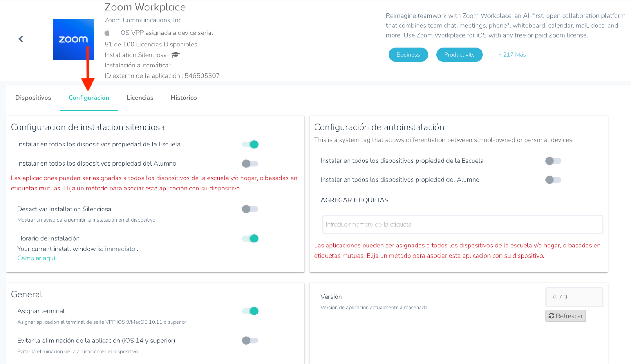
Task: Open the Histórico tab
Action: 184,98
